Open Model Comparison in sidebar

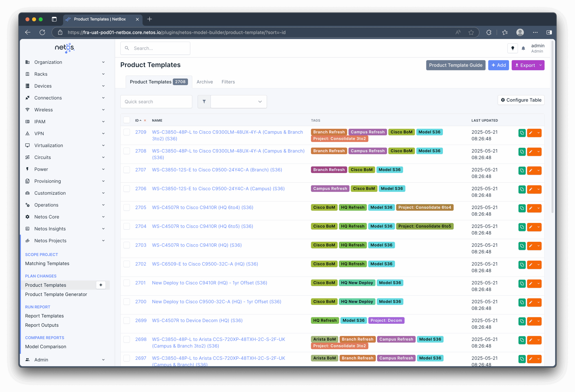click(x=46, y=346)
